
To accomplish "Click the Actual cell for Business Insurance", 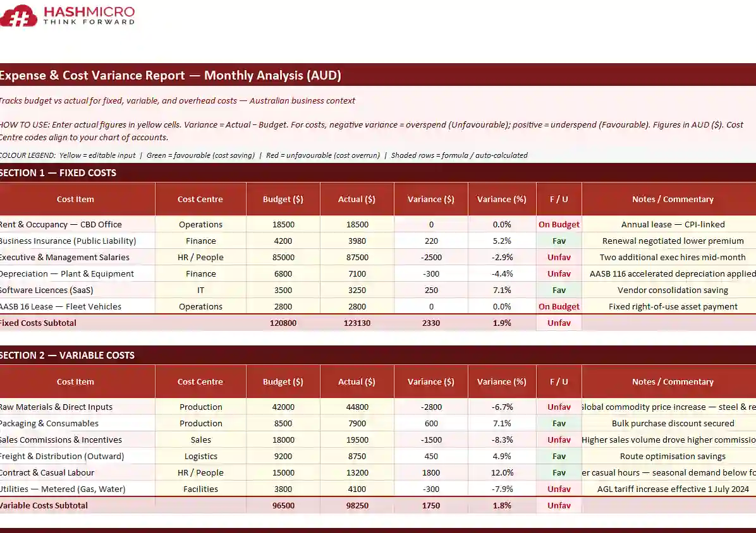I will (x=357, y=241).
